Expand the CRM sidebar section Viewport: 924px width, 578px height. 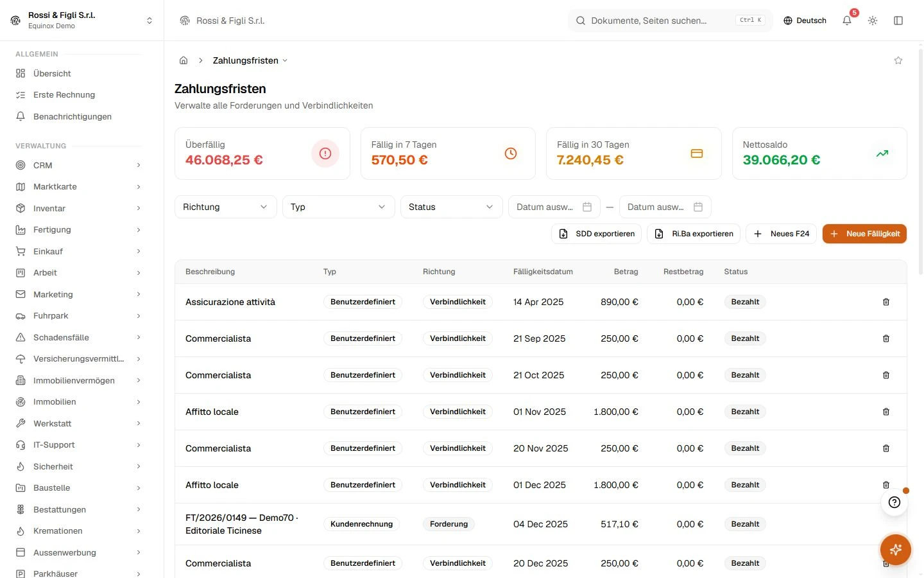pyautogui.click(x=78, y=165)
